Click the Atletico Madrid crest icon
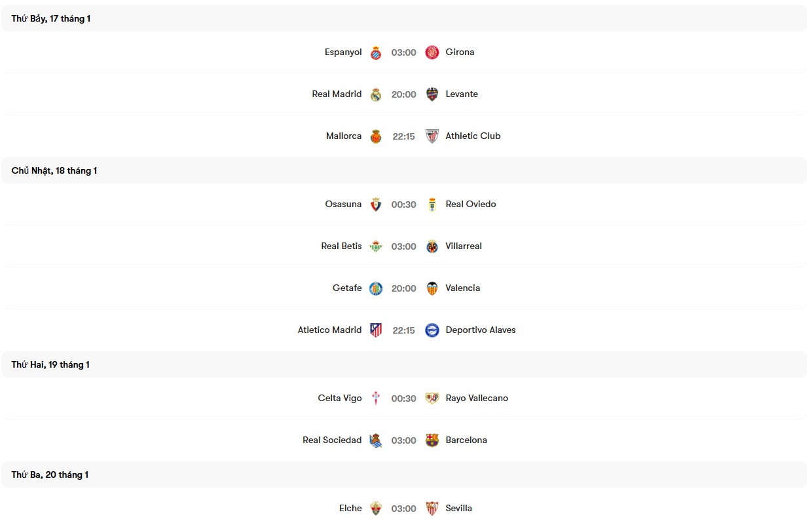Screen dimensions: 812x523 tap(375, 330)
